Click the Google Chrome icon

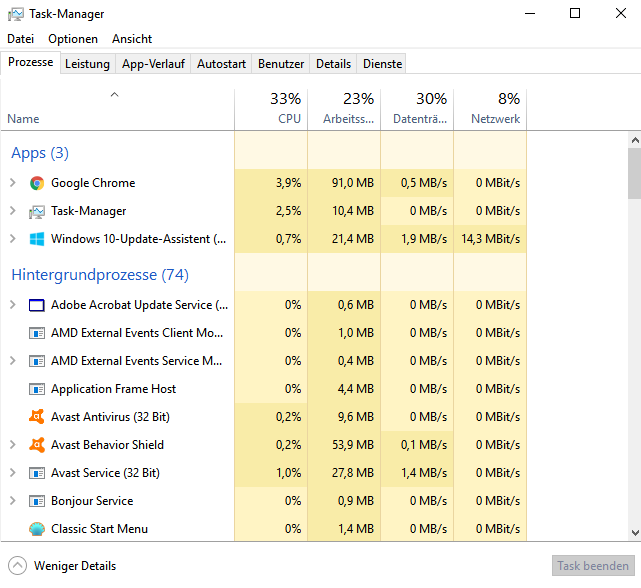[37, 183]
